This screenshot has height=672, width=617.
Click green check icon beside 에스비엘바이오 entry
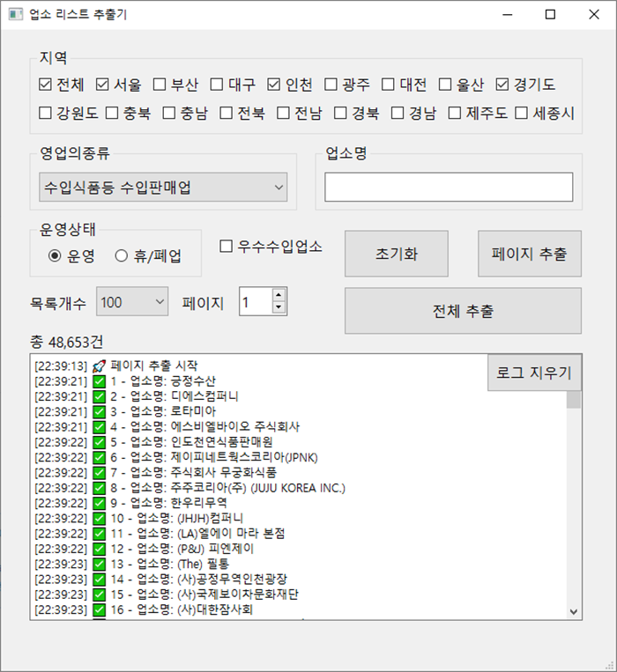point(99,427)
